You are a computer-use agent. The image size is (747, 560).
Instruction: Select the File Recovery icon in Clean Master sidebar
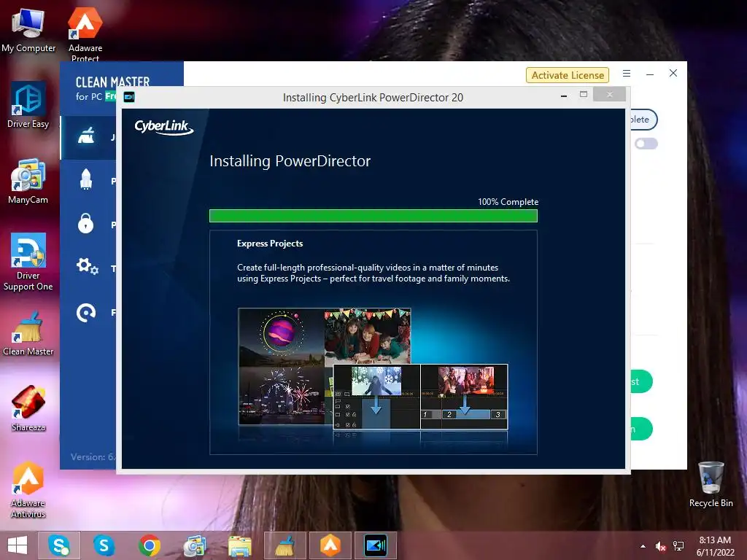pos(86,312)
